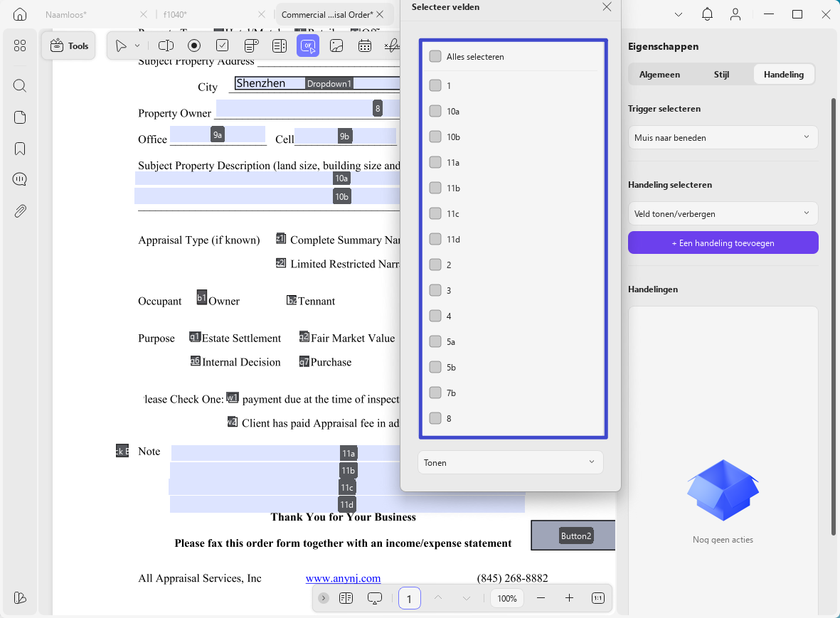The width and height of the screenshot is (840, 618).
Task: Select the list box form tool
Action: tap(280, 46)
